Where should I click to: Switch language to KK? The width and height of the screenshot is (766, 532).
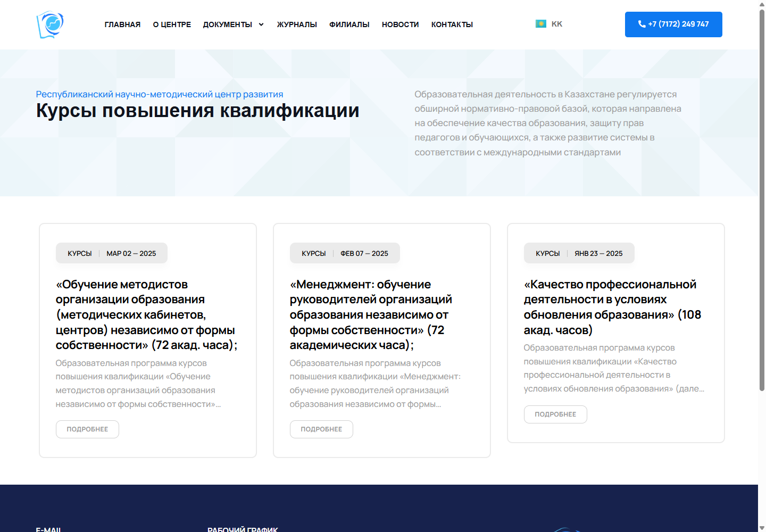[557, 24]
